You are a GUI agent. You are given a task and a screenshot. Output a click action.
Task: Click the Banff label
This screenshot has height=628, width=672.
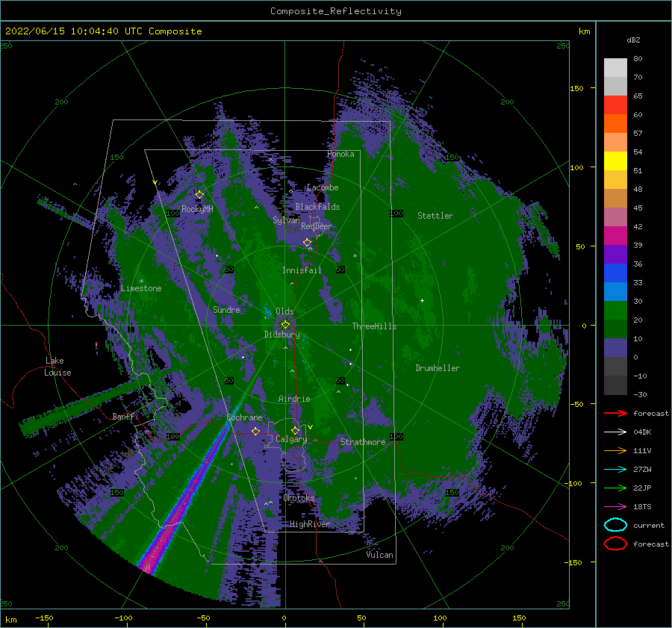[124, 416]
